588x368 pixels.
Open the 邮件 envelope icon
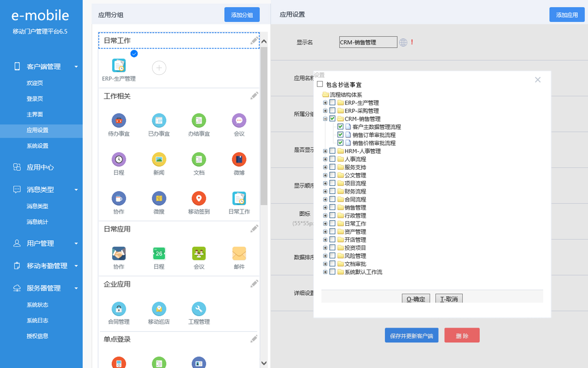[239, 253]
